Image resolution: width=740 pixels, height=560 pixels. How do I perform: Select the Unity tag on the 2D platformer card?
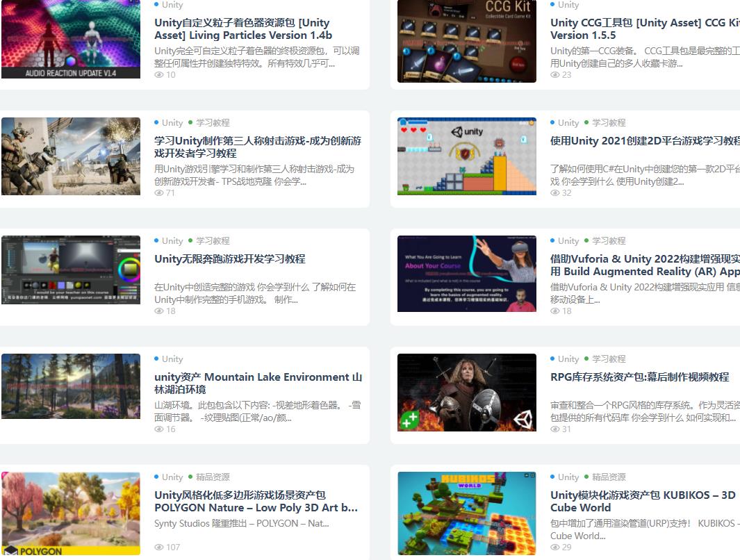click(568, 123)
